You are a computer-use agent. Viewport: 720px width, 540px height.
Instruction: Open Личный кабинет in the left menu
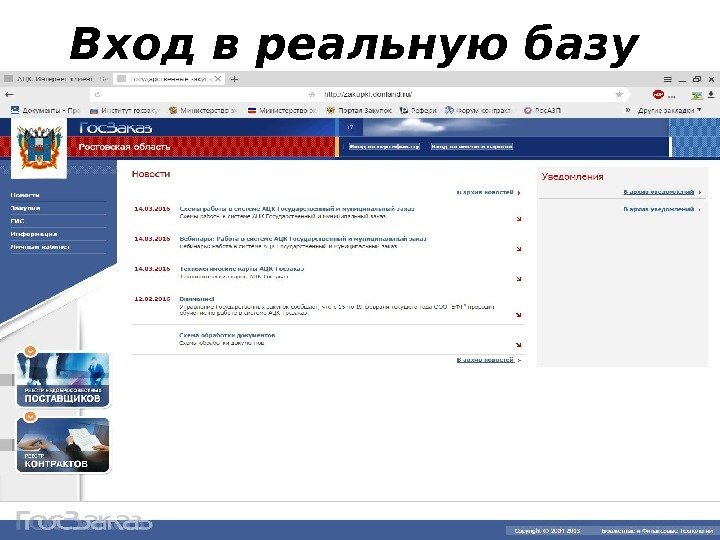[39, 247]
